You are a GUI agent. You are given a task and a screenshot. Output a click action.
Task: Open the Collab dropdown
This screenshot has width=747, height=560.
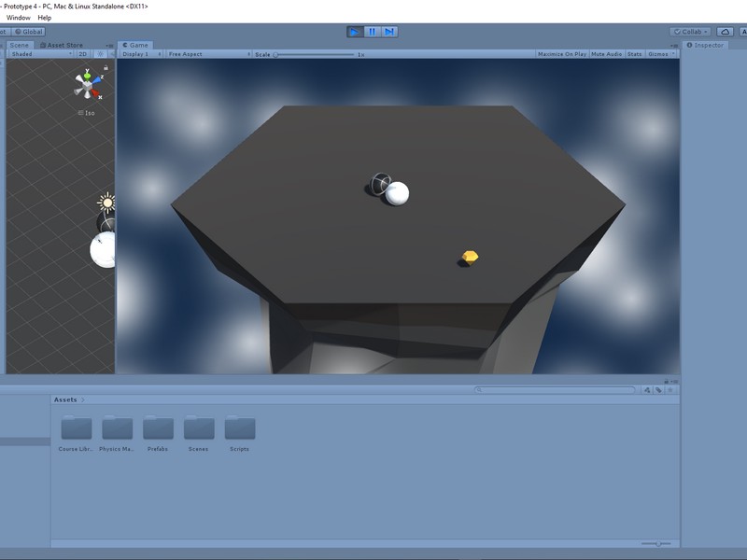[x=690, y=32]
